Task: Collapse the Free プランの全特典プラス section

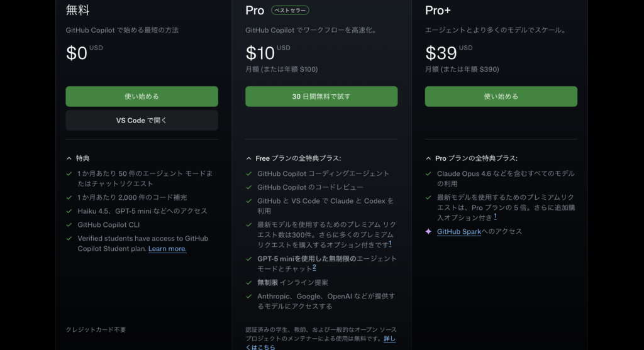Action: coord(249,158)
